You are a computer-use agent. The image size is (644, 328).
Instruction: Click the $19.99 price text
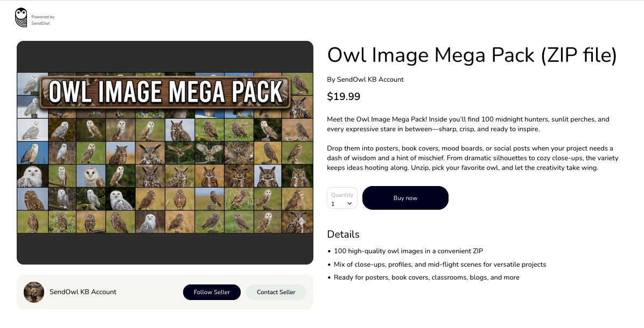[x=344, y=97]
